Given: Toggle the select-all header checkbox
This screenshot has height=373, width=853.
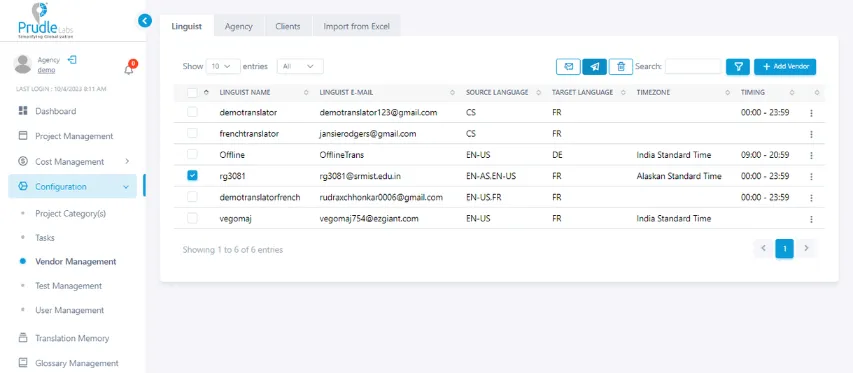Looking at the screenshot, I should [x=192, y=93].
